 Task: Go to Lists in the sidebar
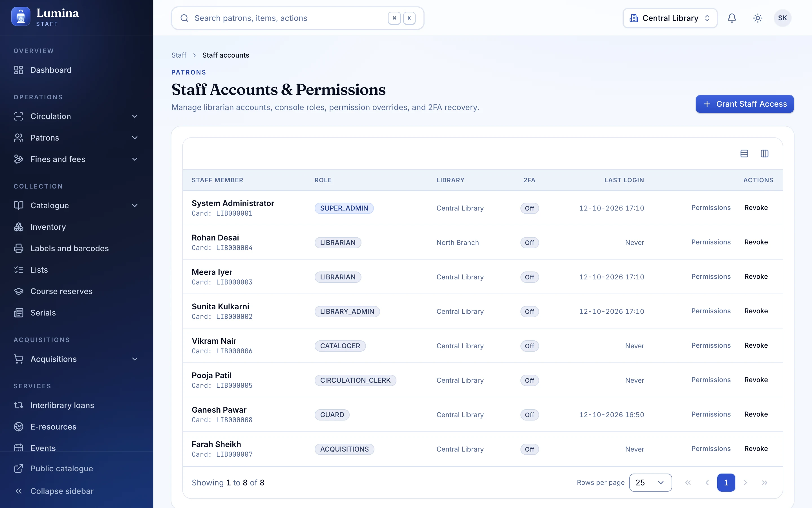(x=76, y=270)
